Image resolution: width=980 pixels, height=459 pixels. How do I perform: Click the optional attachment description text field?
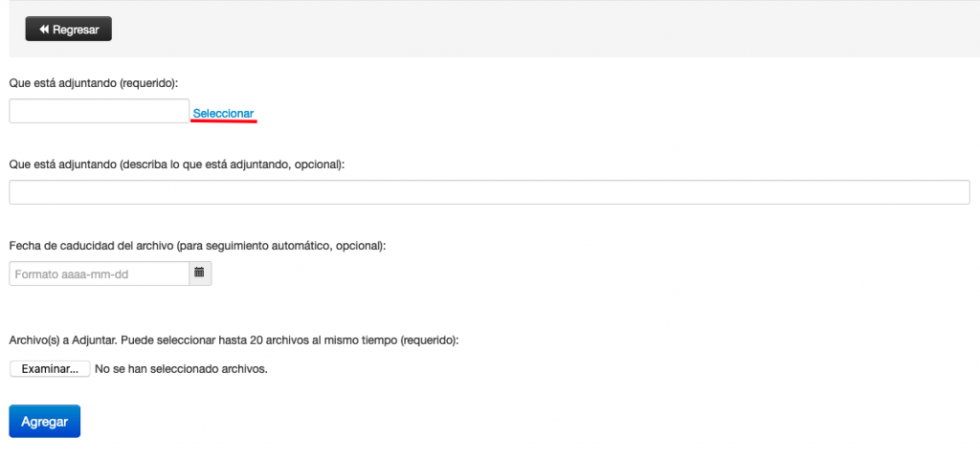click(489, 192)
